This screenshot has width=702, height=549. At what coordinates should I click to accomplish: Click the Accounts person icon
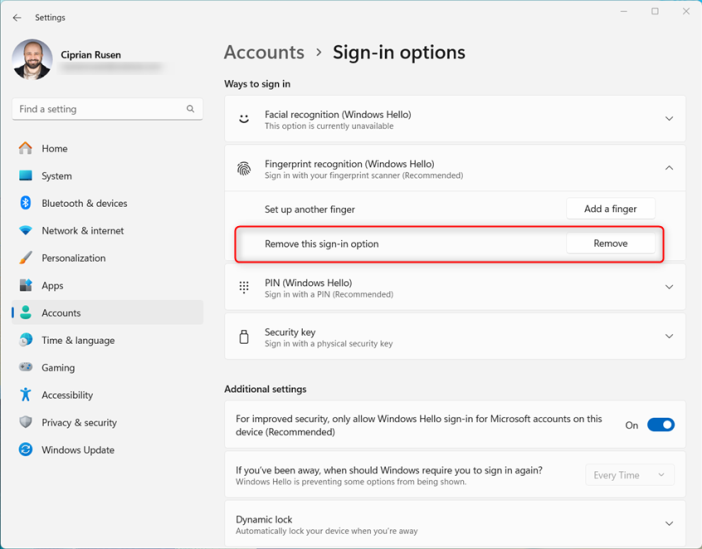coord(26,313)
